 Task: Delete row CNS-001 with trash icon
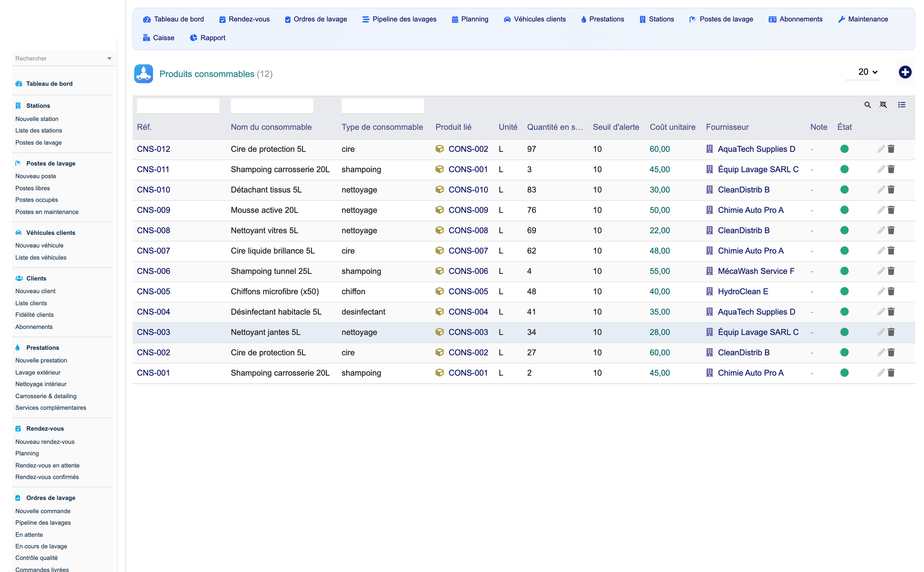pyautogui.click(x=891, y=373)
